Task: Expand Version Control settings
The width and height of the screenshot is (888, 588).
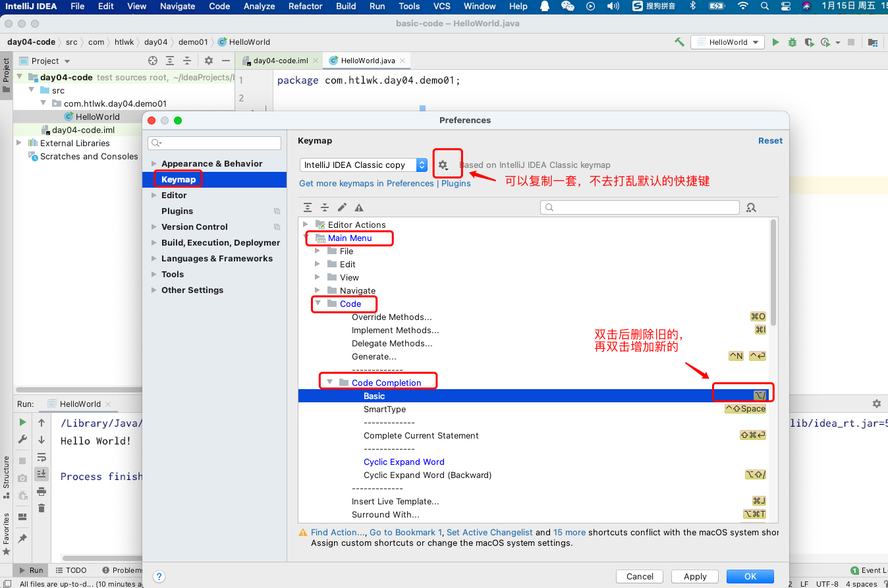Action: pos(154,227)
